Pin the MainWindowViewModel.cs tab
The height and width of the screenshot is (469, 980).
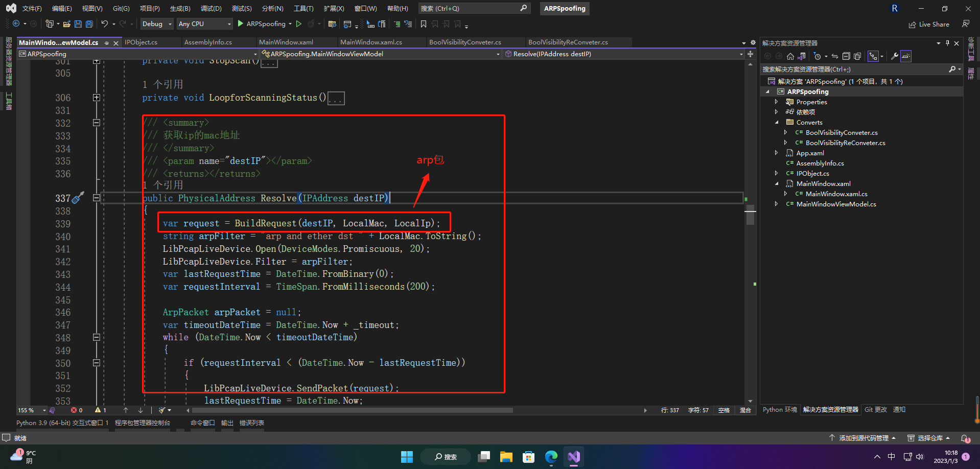(x=106, y=43)
